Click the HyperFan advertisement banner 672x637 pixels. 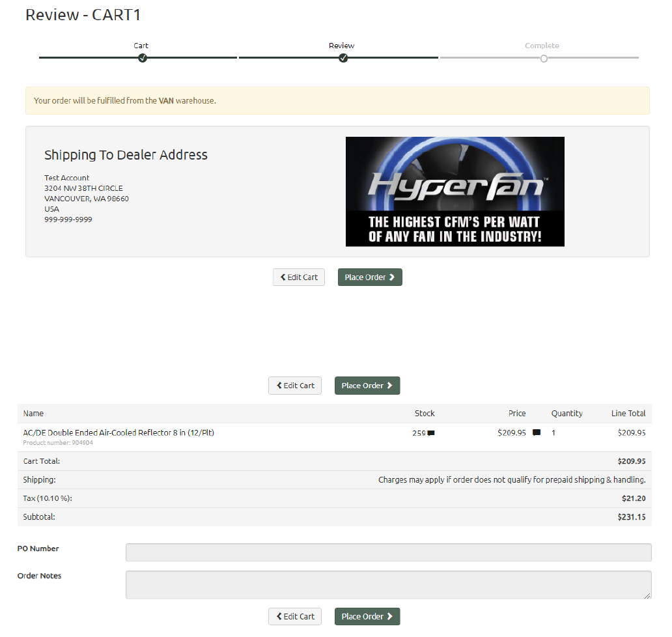(455, 191)
